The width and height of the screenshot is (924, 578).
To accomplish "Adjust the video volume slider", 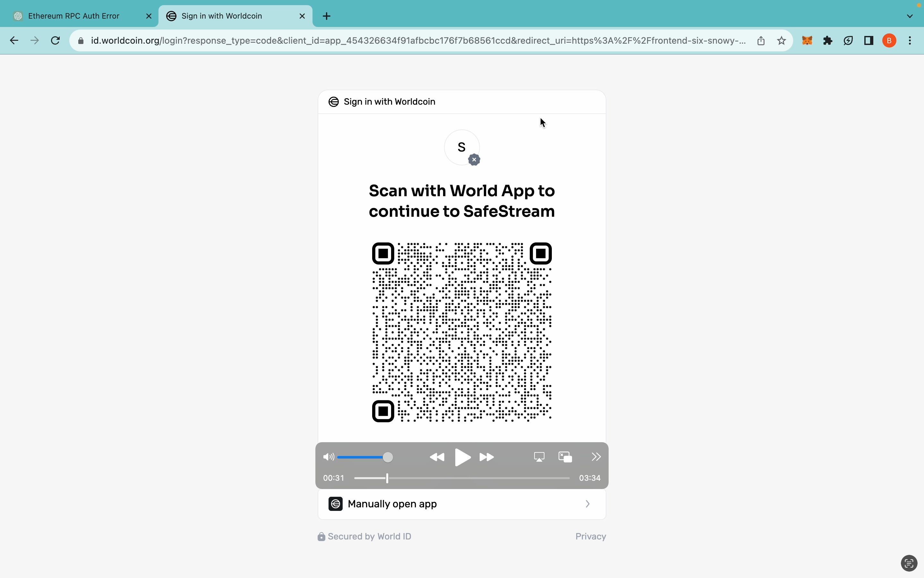I will click(x=365, y=457).
